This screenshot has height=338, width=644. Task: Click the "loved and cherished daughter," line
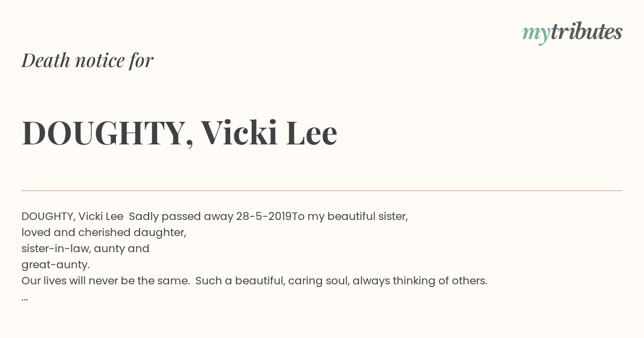(104, 233)
